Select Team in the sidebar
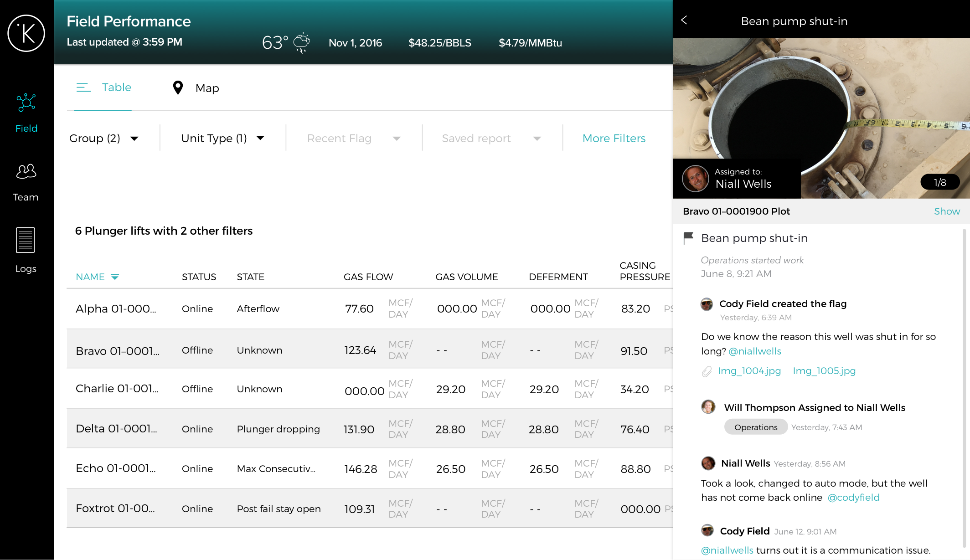Viewport: 970px width, 560px height. (26, 182)
